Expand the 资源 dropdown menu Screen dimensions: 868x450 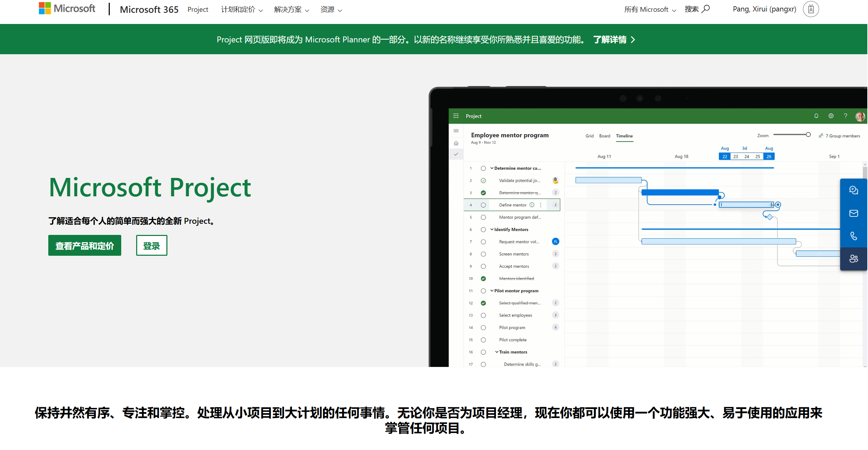coord(331,9)
